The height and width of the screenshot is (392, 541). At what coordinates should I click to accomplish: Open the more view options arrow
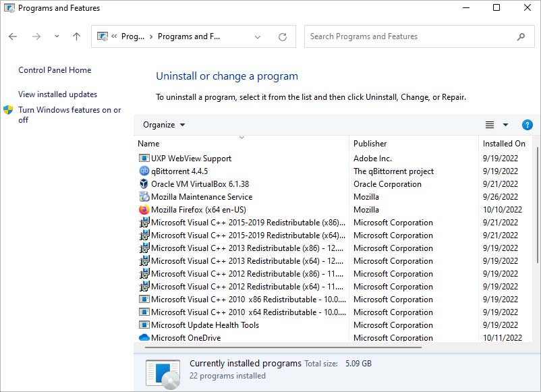click(x=505, y=125)
